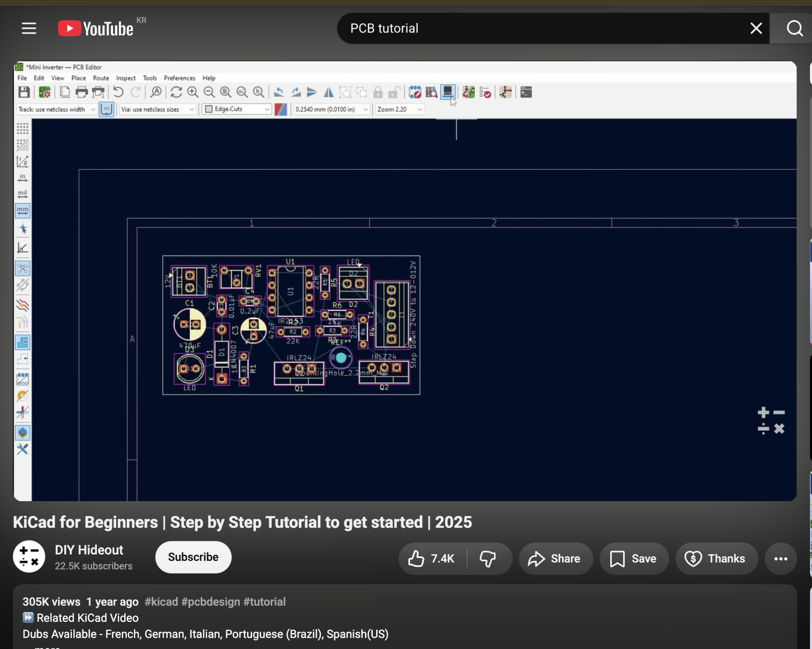Viewport: 812px width, 649px height.
Task: Open the Route menu
Action: coord(101,78)
